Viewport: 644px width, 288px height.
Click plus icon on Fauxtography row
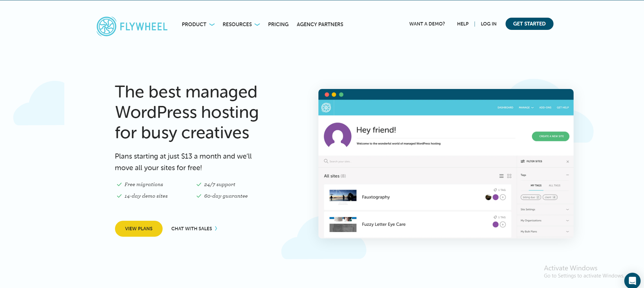503,197
